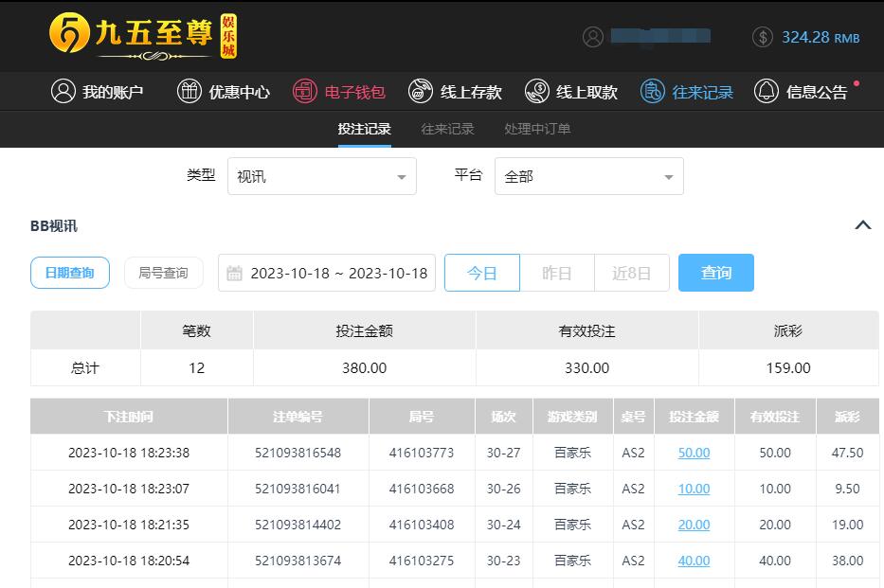Open 信息公告 menu item
This screenshot has width=884, height=588.
pyautogui.click(x=801, y=91)
